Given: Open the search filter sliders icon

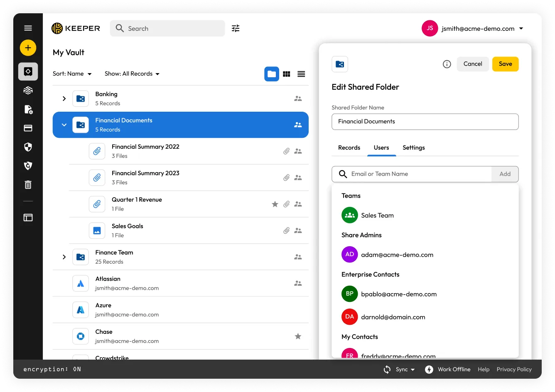Looking at the screenshot, I should pos(236,28).
